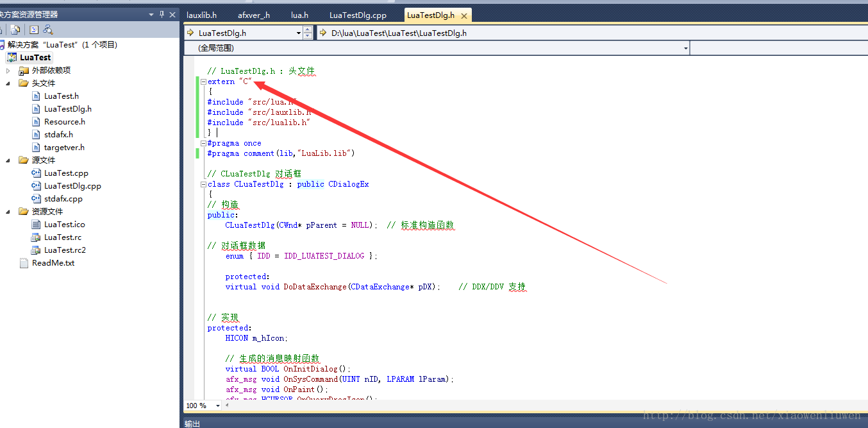Click the View Code icon in Solution Explorer
Screen dimensions: 868x428
(34, 30)
